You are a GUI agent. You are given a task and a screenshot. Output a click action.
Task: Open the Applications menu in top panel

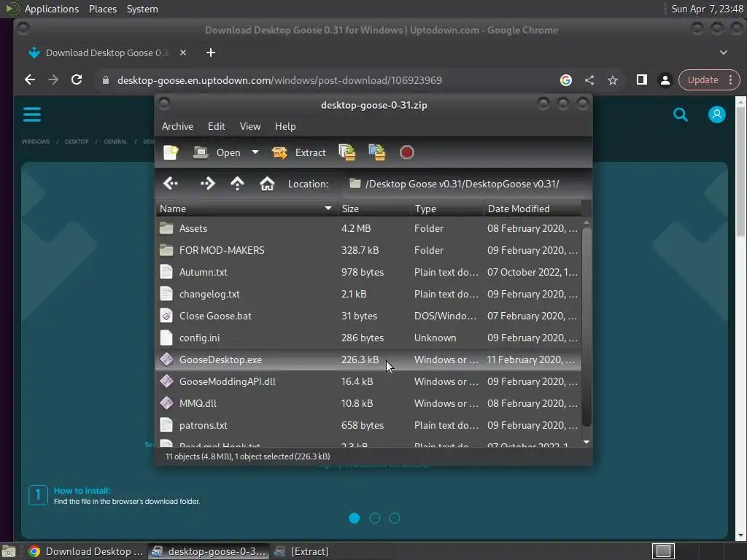tap(52, 9)
